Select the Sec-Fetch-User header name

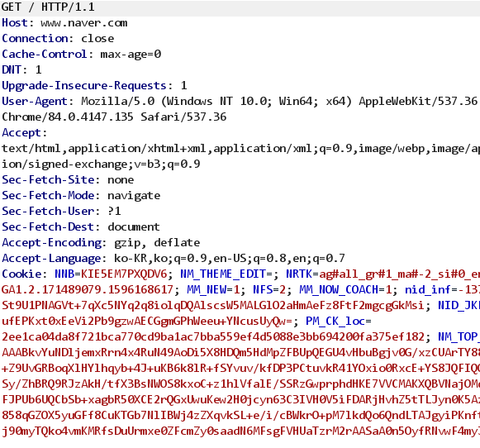tap(48, 211)
